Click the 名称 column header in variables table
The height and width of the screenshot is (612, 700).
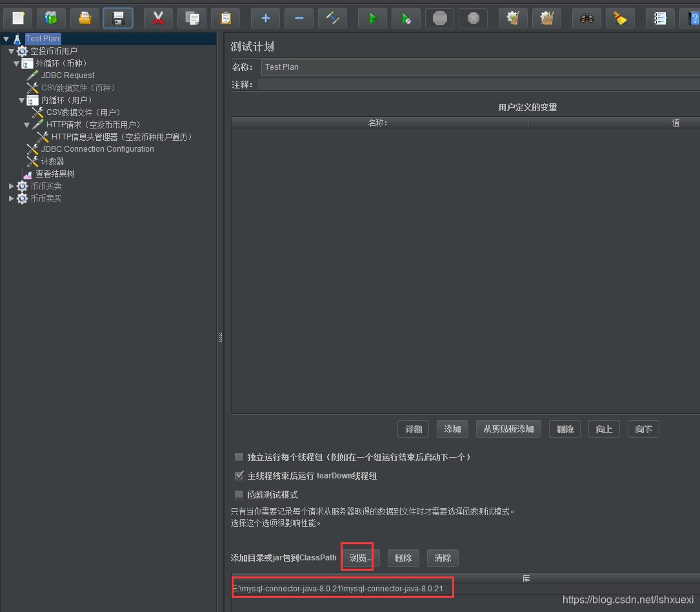pos(379,123)
